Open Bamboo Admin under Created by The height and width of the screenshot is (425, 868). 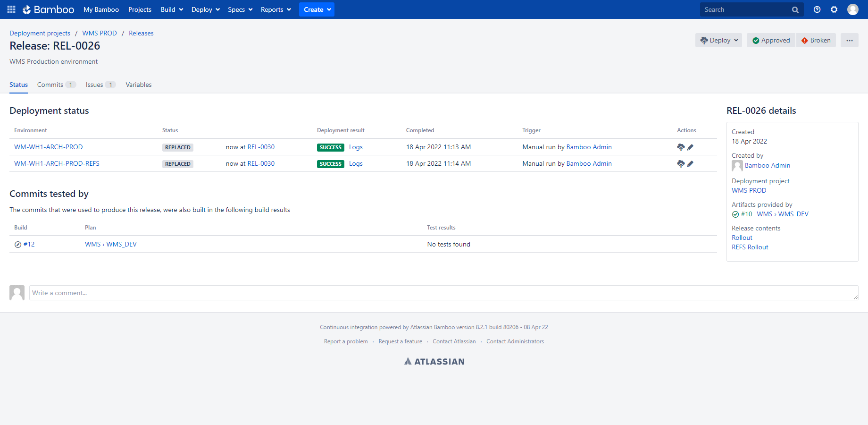tap(768, 166)
